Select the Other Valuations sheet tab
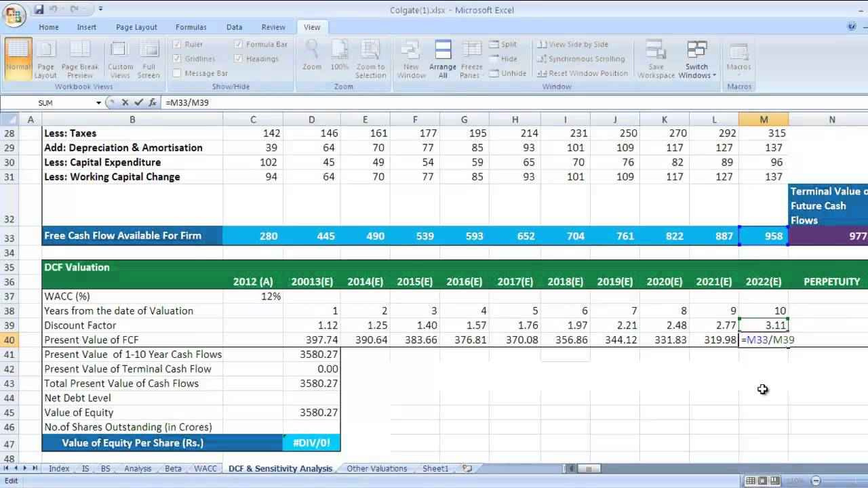868x488 pixels. point(377,468)
